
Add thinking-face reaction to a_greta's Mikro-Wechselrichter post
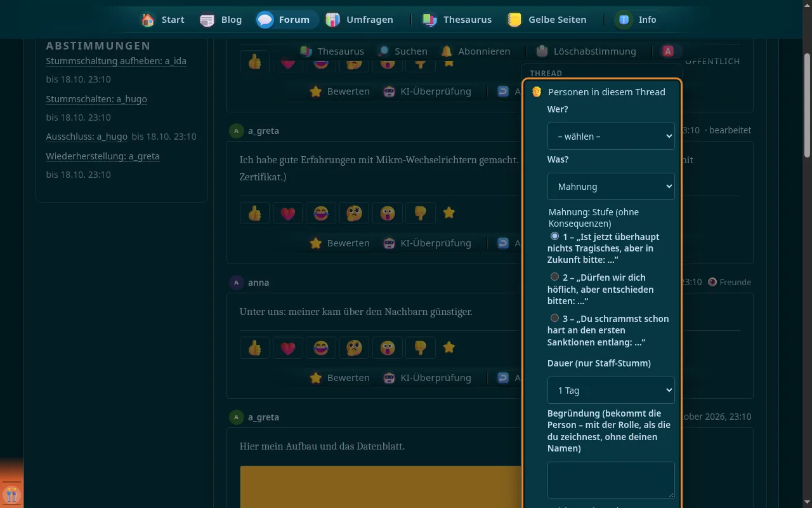354,213
